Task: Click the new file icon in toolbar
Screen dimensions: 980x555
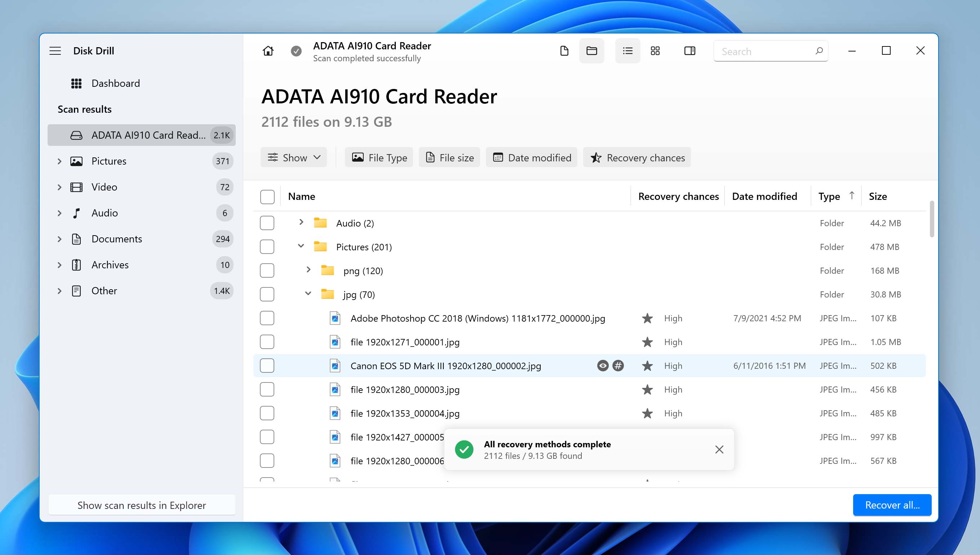Action: pyautogui.click(x=564, y=51)
